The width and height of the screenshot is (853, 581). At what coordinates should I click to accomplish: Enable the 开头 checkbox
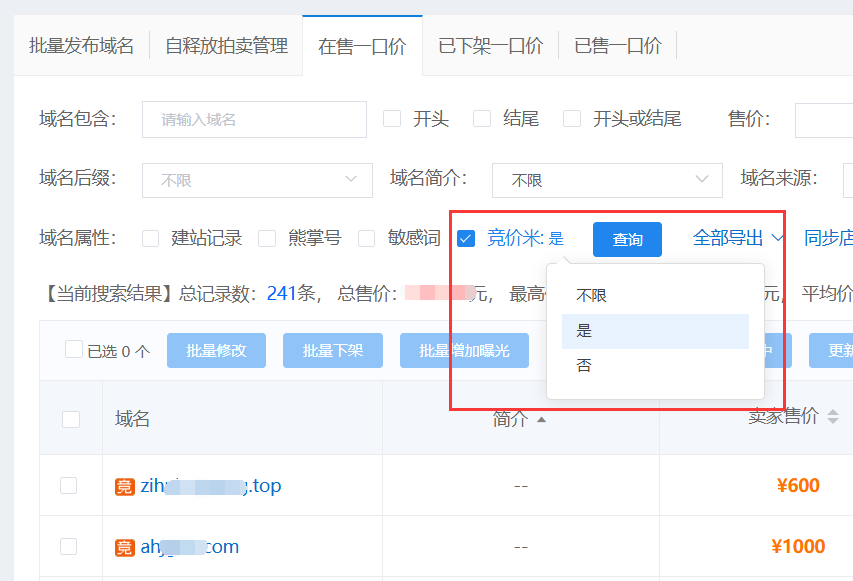(x=392, y=119)
